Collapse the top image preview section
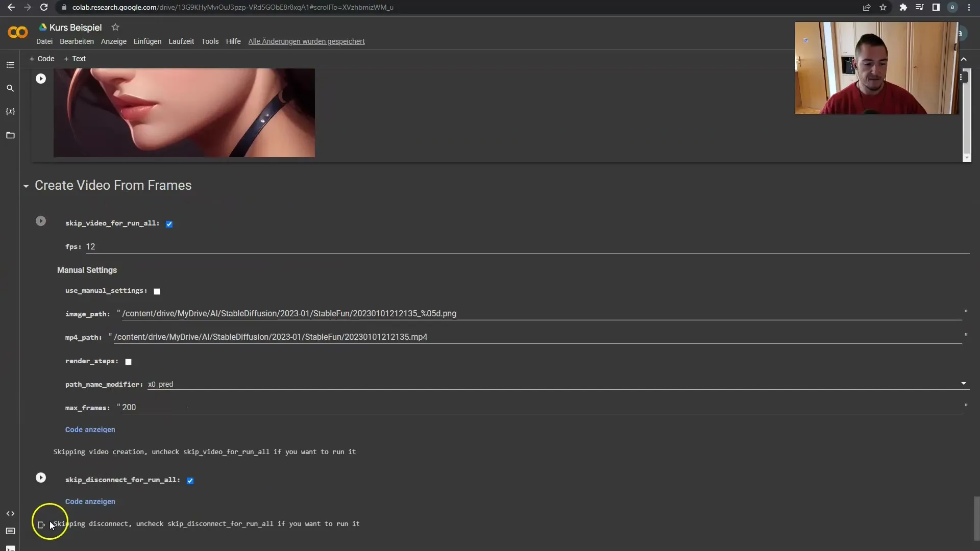 tap(40, 79)
